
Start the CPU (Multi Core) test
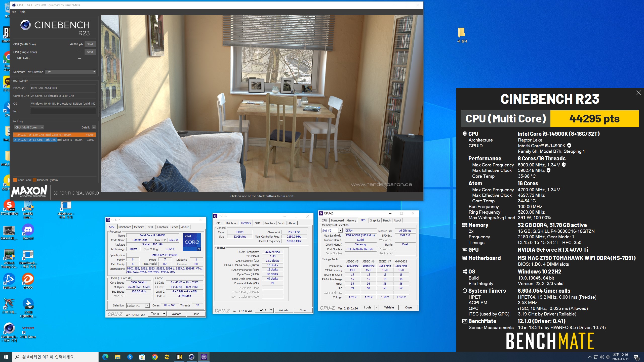[x=90, y=44]
